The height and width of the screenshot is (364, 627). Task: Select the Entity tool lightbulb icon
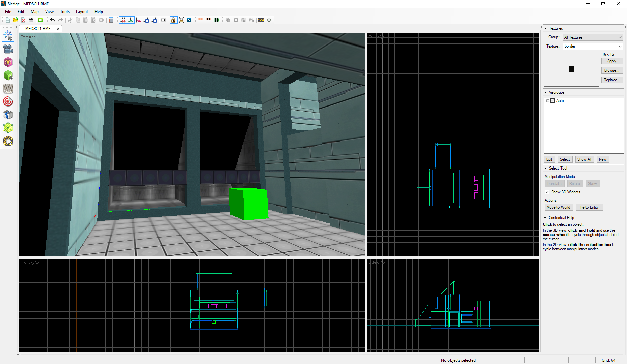[8, 62]
